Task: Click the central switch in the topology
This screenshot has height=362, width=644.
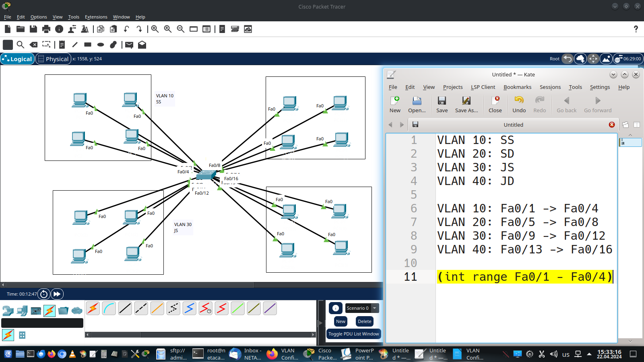Action: coord(206,175)
